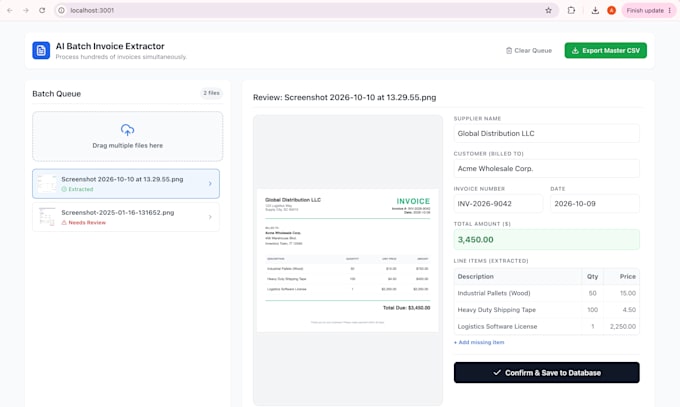Reload the page with refresh icon
The image size is (680, 407).
[42, 10]
